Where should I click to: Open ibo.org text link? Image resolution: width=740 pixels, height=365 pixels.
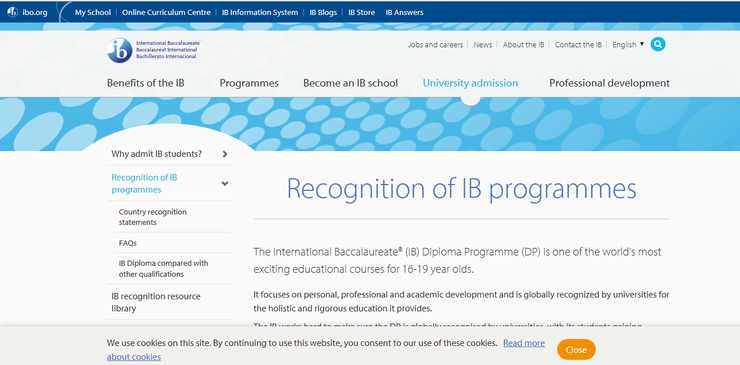click(35, 12)
